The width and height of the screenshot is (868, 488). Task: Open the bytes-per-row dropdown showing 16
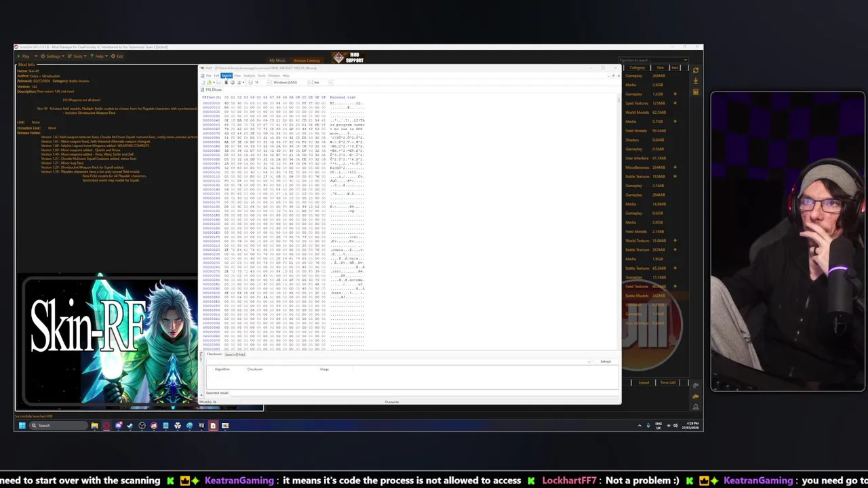click(x=261, y=82)
